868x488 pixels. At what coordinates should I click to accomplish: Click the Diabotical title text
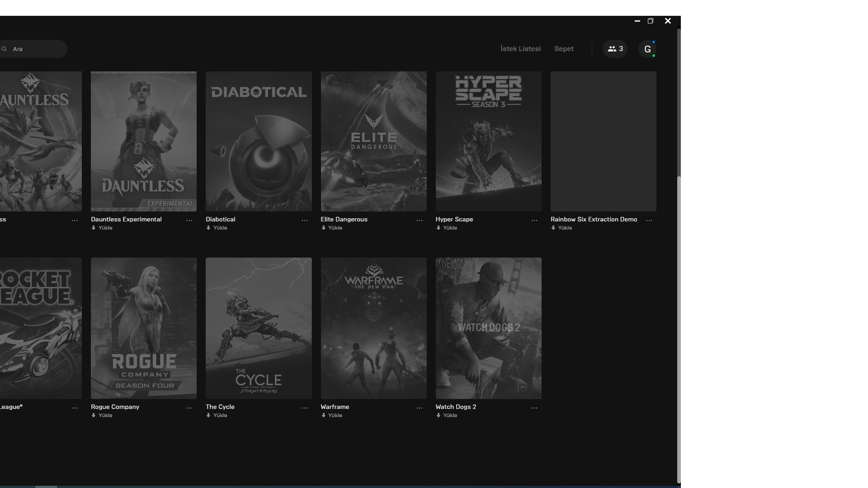pos(221,219)
